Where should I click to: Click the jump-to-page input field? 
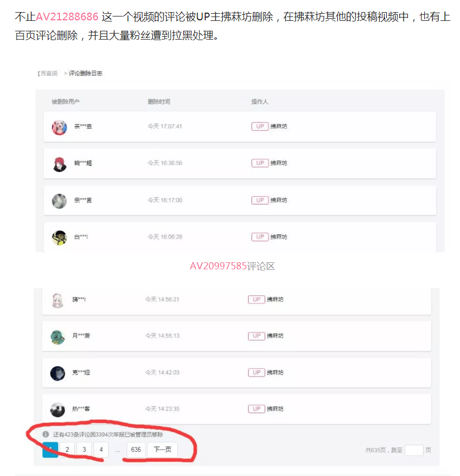[414, 450]
